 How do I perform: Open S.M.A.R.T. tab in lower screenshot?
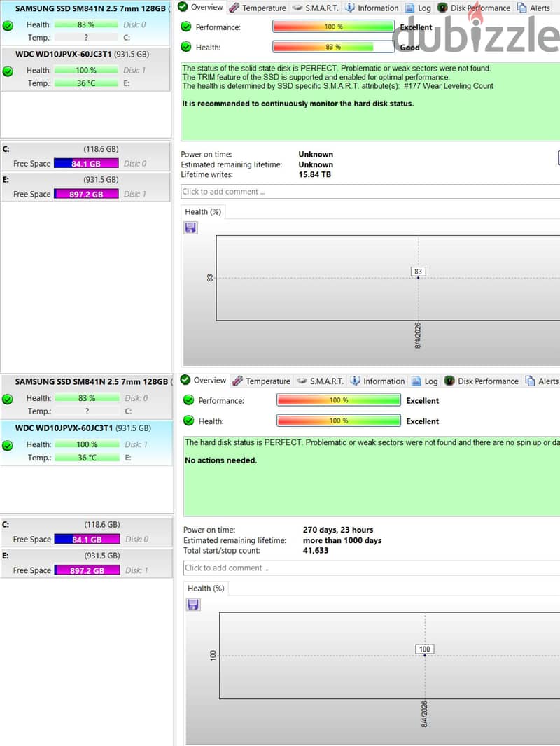[x=320, y=381]
